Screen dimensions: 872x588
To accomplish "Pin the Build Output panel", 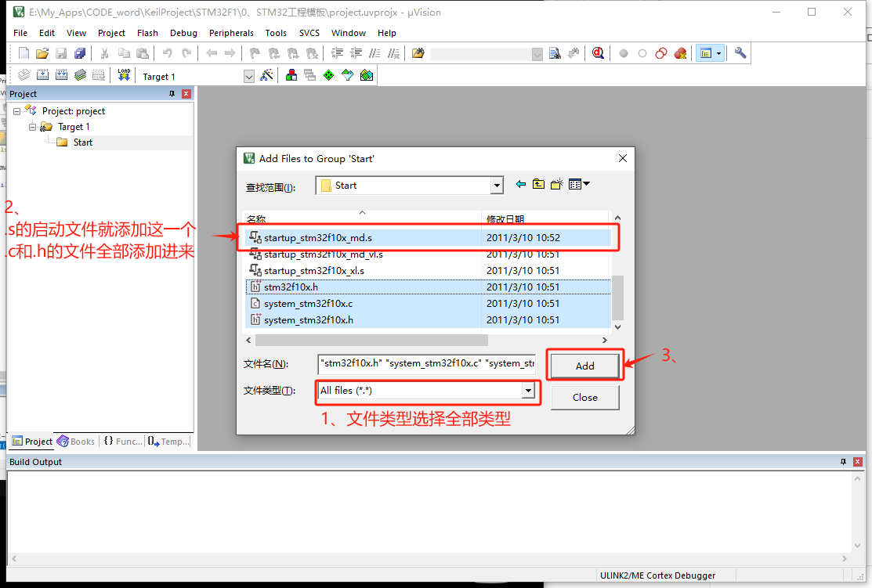I will pyautogui.click(x=843, y=462).
